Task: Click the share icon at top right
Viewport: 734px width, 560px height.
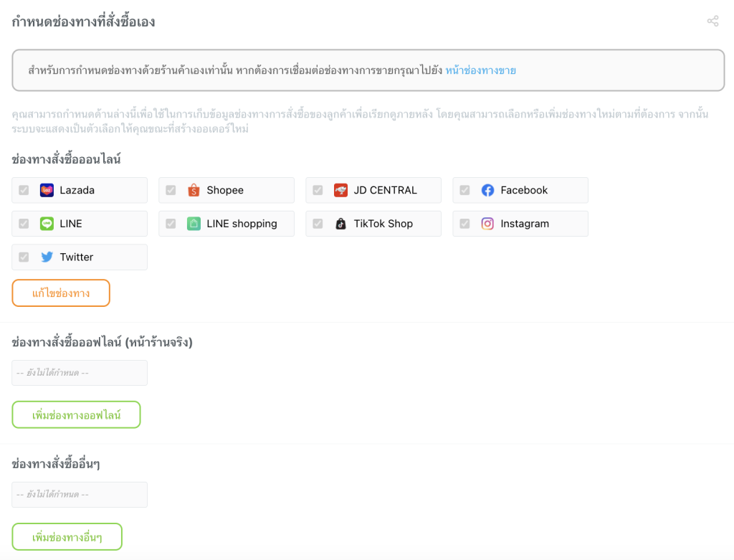Action: (x=712, y=22)
